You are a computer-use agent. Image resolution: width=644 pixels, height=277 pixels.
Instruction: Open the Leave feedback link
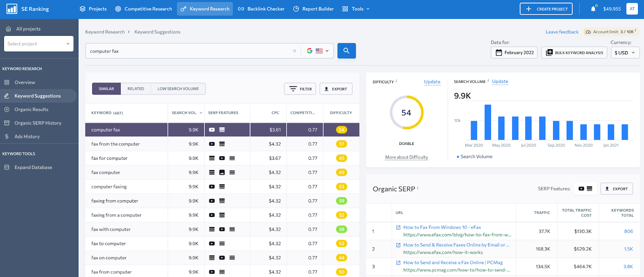pyautogui.click(x=562, y=32)
